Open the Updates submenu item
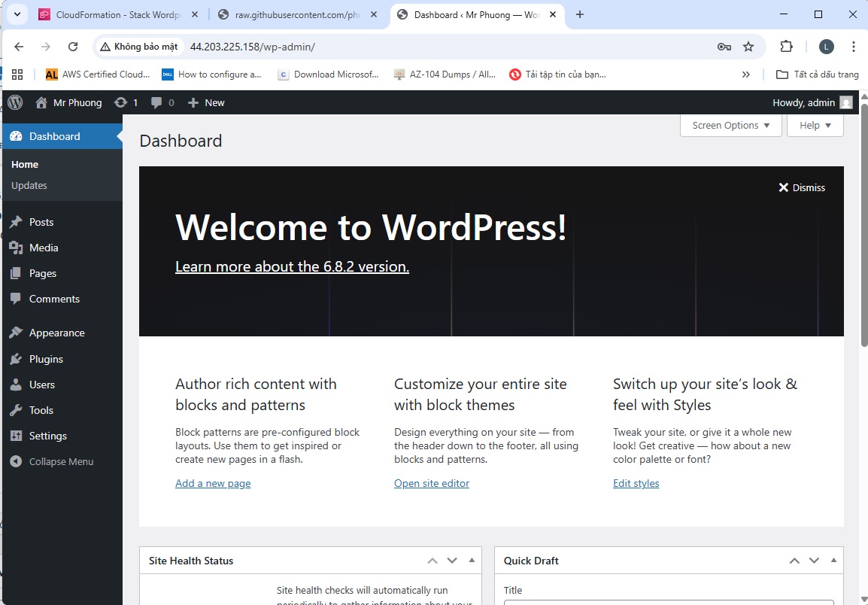 (29, 185)
